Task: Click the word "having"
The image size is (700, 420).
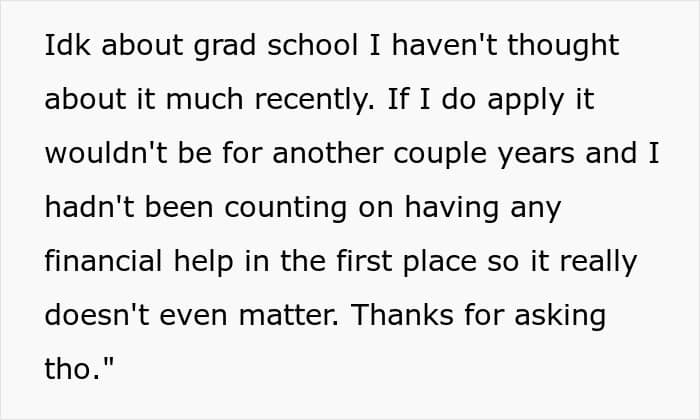Action: click(451, 208)
